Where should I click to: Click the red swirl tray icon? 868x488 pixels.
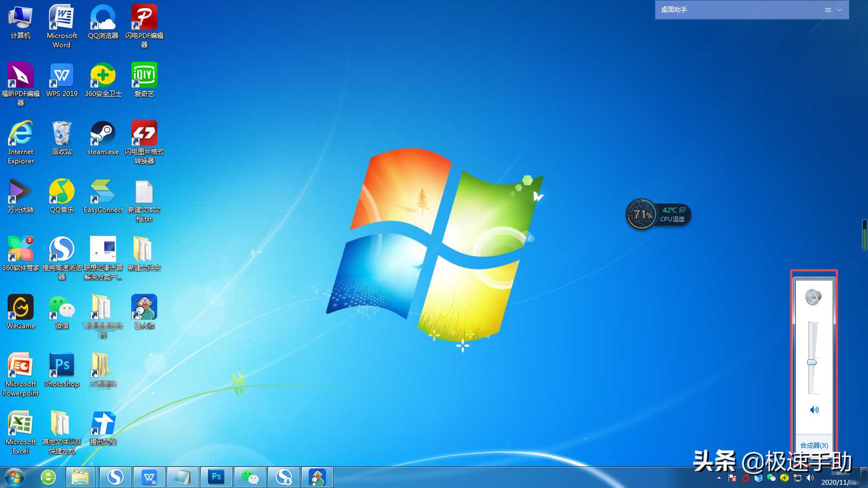[x=746, y=478]
